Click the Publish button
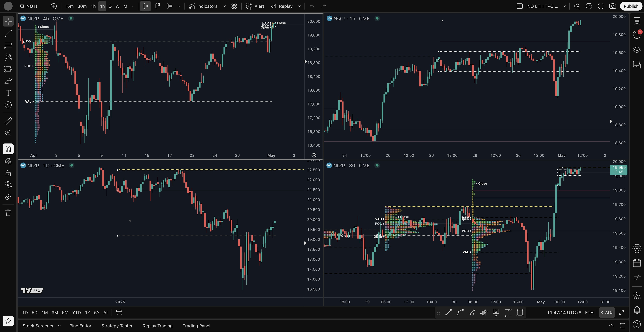 pyautogui.click(x=631, y=6)
